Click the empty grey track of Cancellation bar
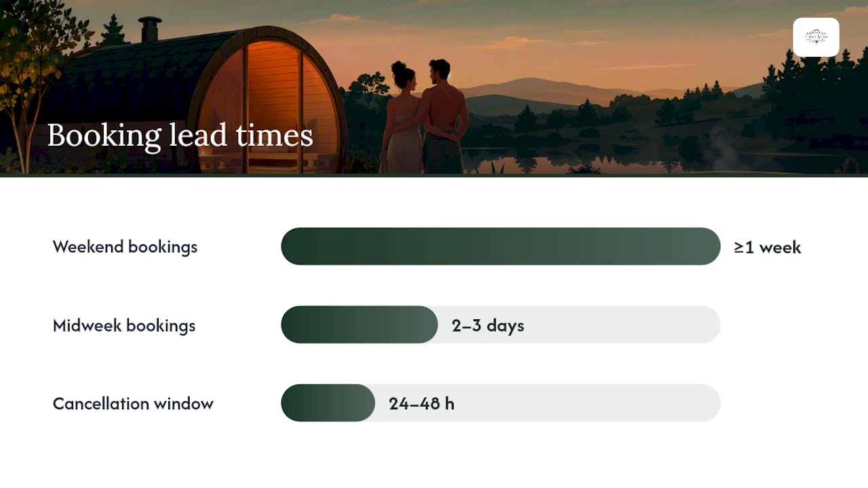868x488 pixels. point(548,403)
